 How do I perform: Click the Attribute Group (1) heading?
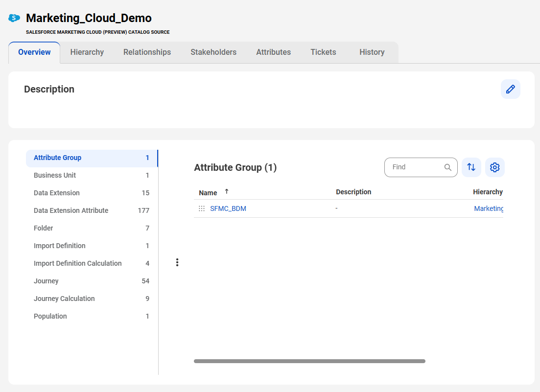[235, 167]
